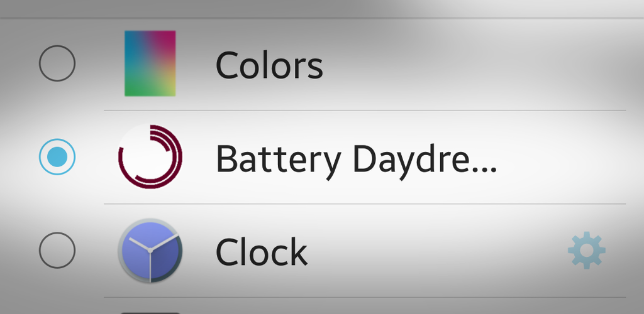Click blank area right of Battery Daydre... text
644x314 pixels.
[563, 158]
